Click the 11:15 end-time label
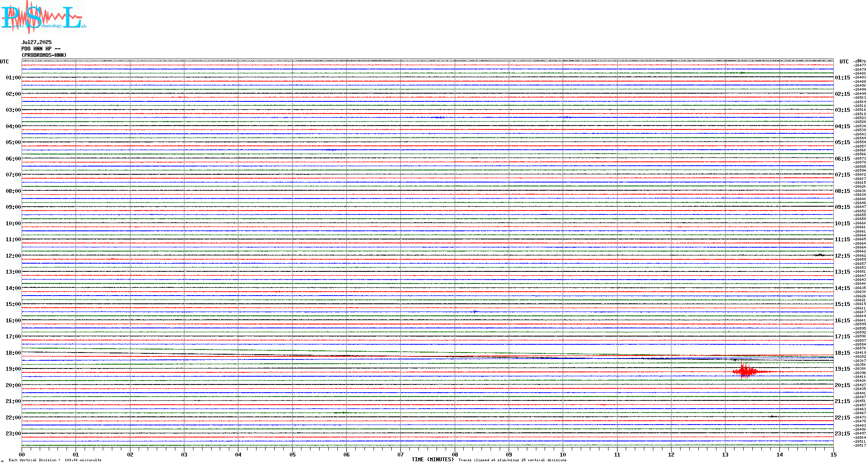This screenshot has height=466, width=868. pos(843,239)
